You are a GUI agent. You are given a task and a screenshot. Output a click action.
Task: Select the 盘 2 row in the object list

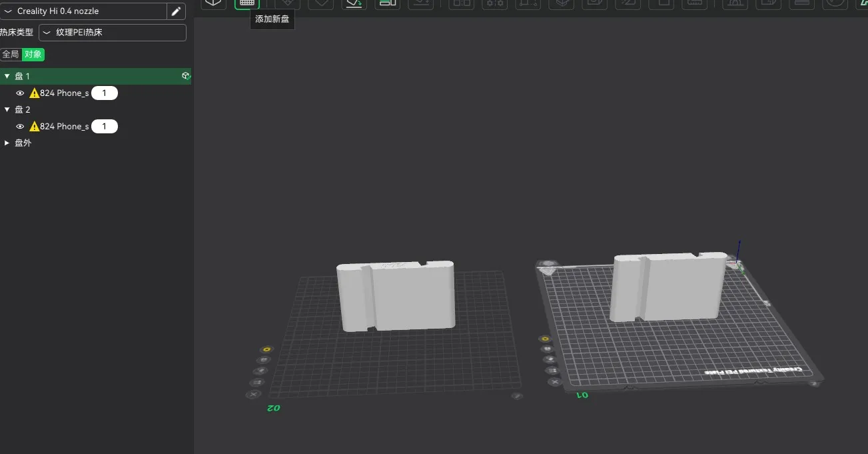coord(95,110)
